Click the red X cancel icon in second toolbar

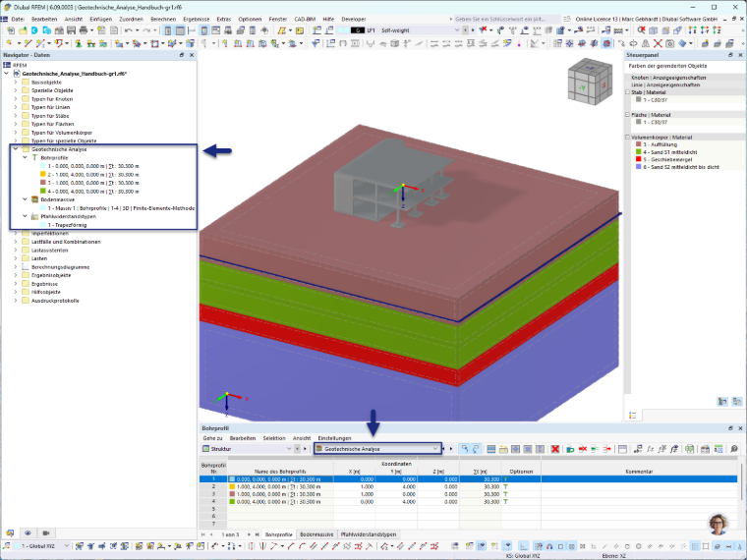658,43
